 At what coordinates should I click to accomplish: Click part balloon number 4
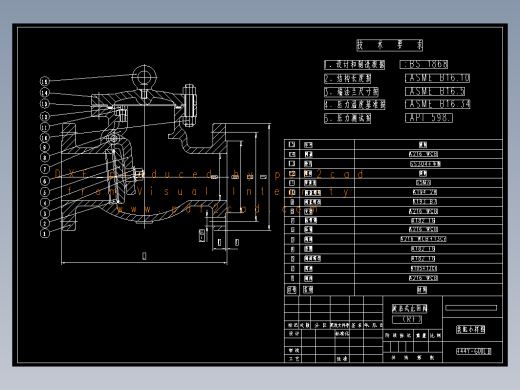[x=45, y=202]
